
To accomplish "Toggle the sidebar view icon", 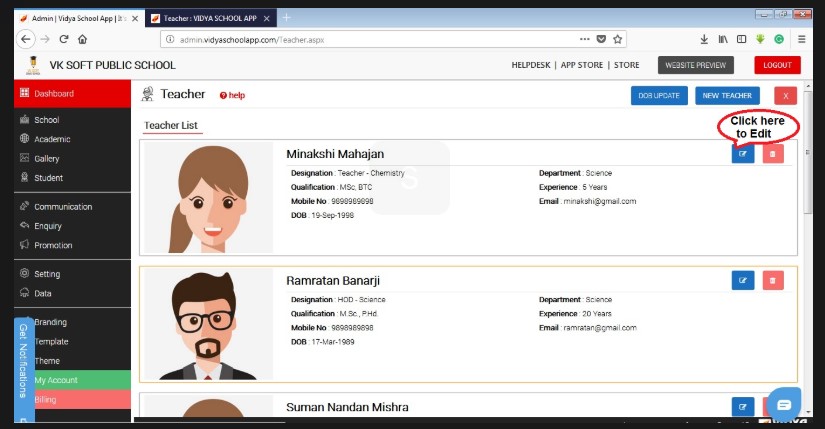I will 741,39.
